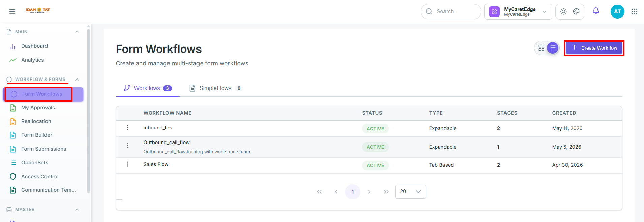Open the apps grid launcher icon
644x222 pixels.
click(634, 11)
